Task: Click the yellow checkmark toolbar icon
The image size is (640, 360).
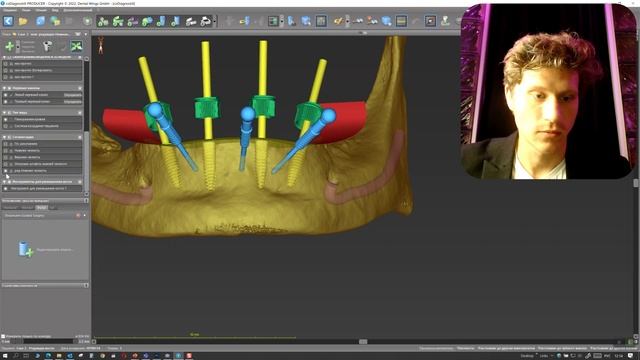Action: point(338,21)
